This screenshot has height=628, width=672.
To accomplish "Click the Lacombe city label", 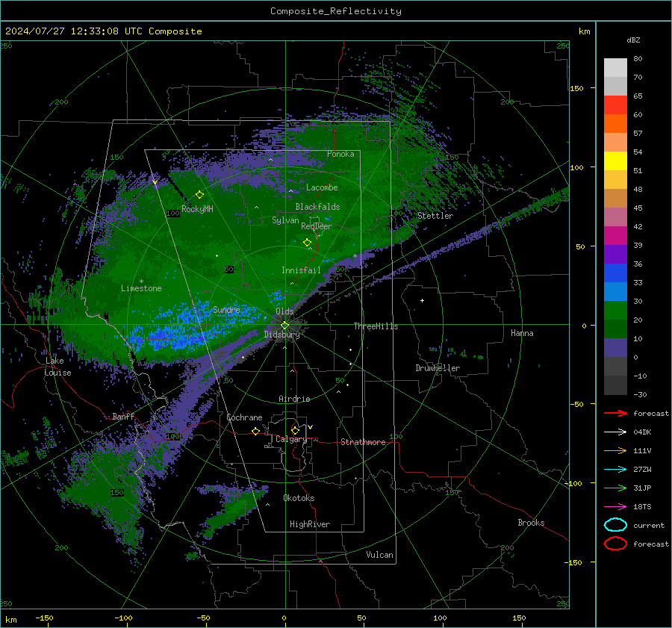I will 322,187.
